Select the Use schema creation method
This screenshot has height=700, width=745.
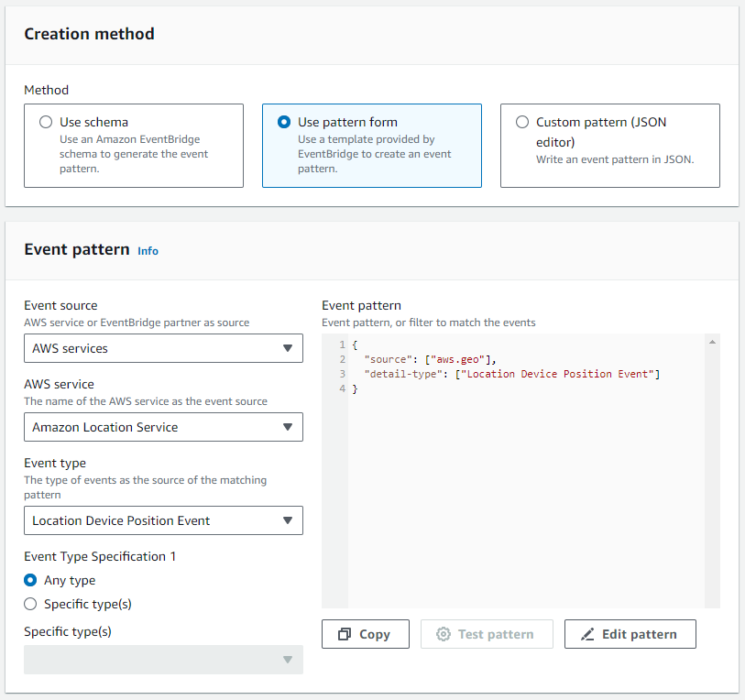46,122
